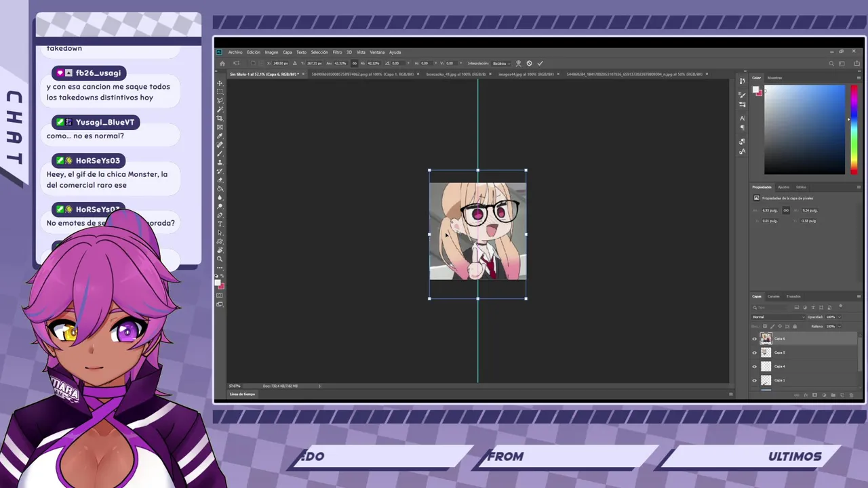Add a layer style with fx button

pos(806,395)
